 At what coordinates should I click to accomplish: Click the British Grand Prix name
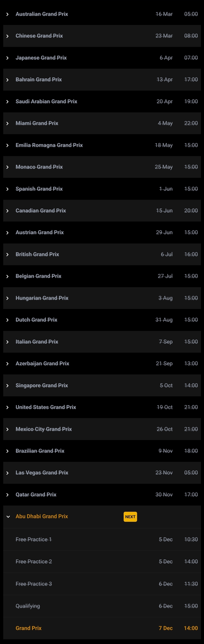click(37, 254)
